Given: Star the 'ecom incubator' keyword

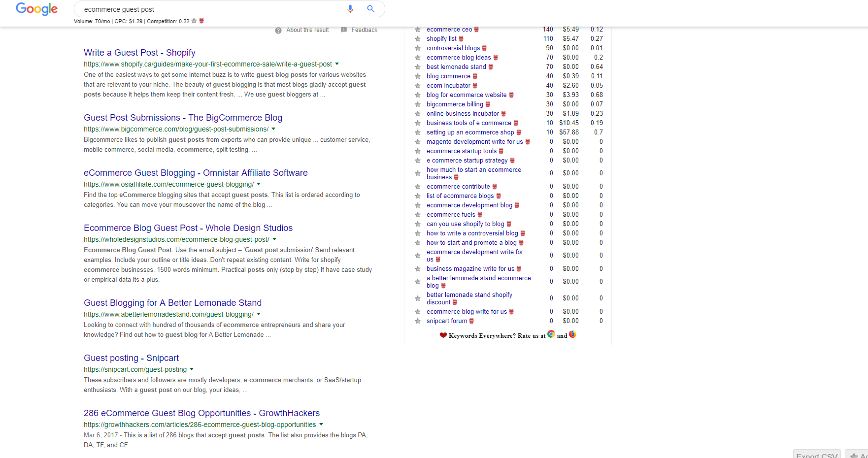Looking at the screenshot, I should click(x=418, y=86).
